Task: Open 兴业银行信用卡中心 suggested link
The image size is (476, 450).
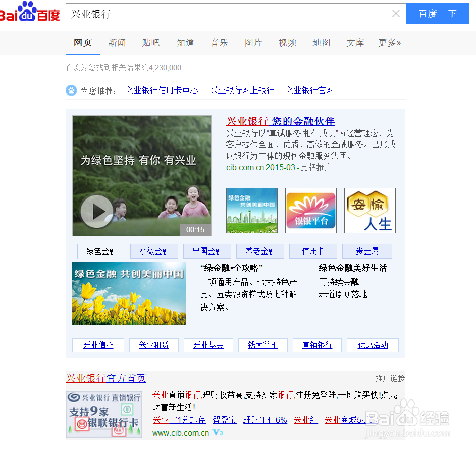Action: [162, 90]
